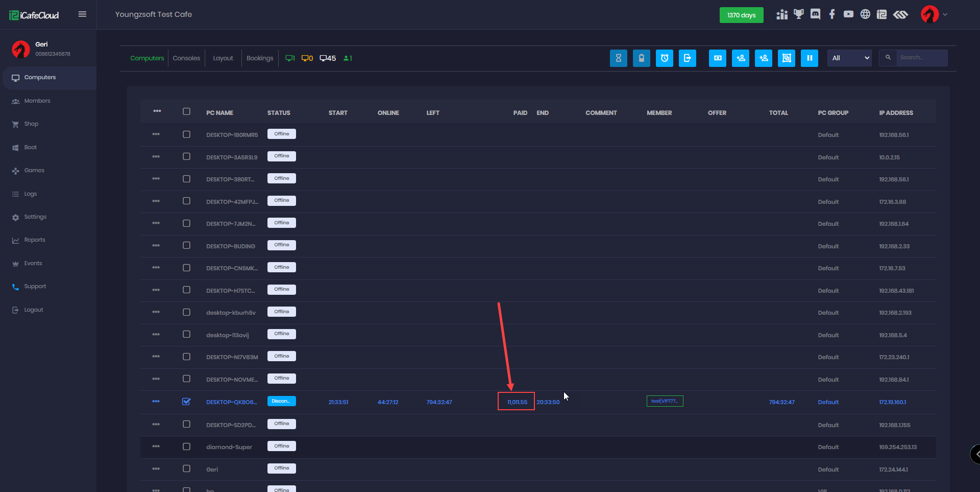980x492 pixels.
Task: Uncheck the DESKTOP-QK8O6 row checkbox
Action: pos(186,402)
